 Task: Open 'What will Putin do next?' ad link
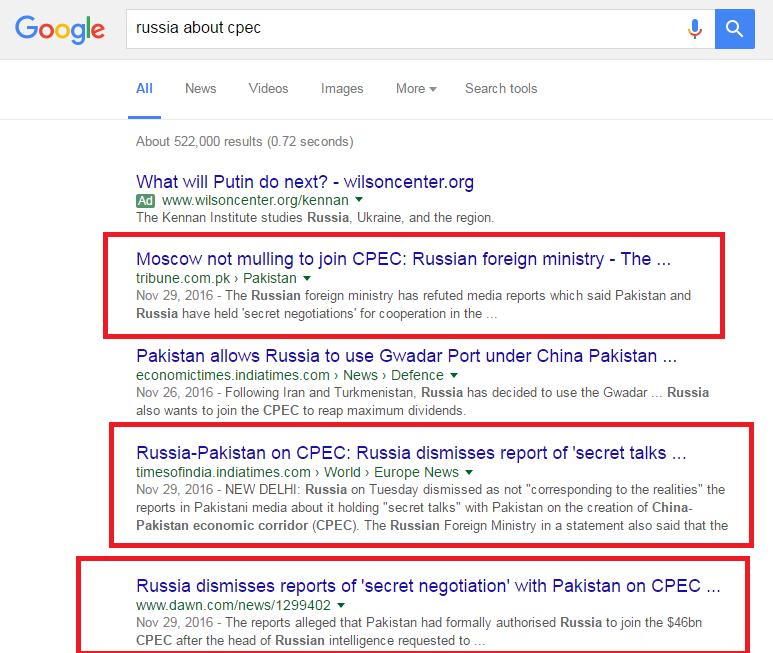(x=305, y=182)
